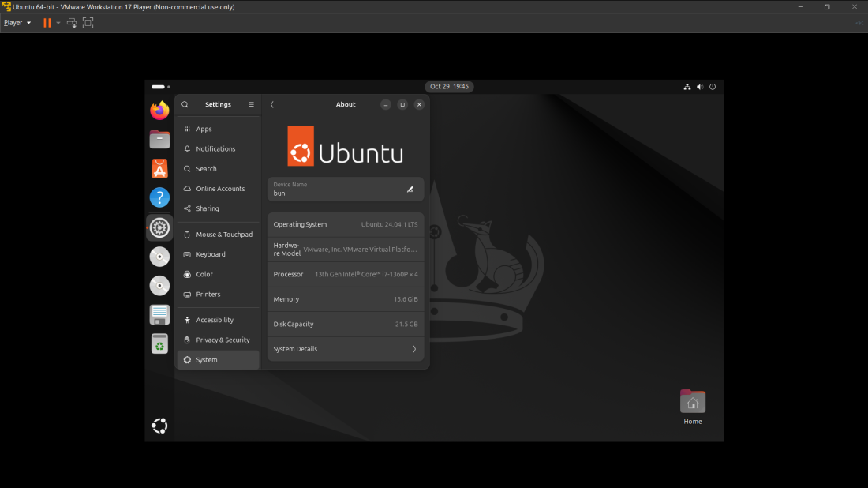Select Notifications in the Settings sidebar

pyautogui.click(x=218, y=149)
